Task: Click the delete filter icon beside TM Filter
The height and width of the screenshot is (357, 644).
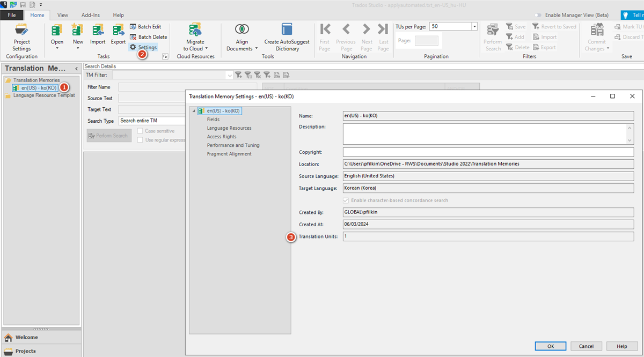Action: [x=257, y=75]
